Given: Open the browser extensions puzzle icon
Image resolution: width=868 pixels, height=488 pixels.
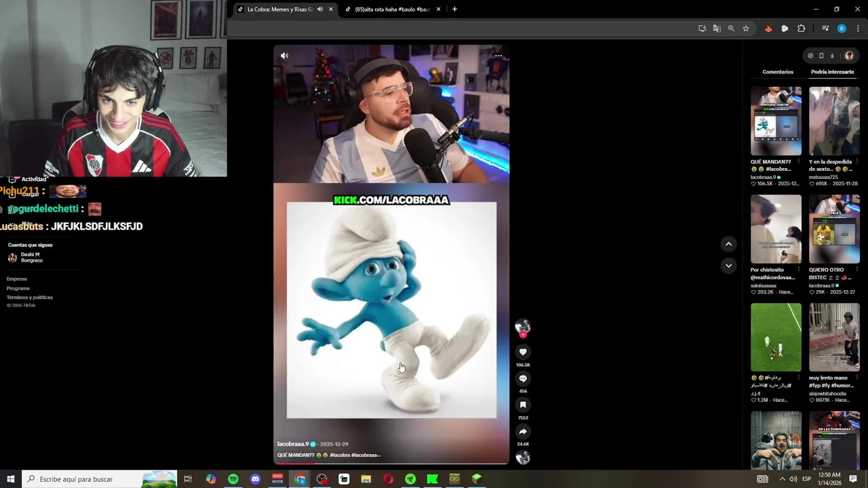Looking at the screenshot, I should [801, 28].
